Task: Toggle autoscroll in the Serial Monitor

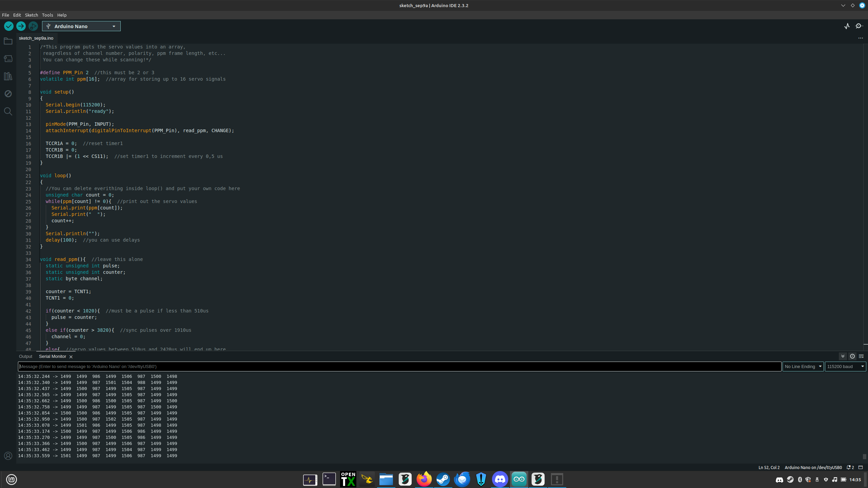Action: pos(843,356)
